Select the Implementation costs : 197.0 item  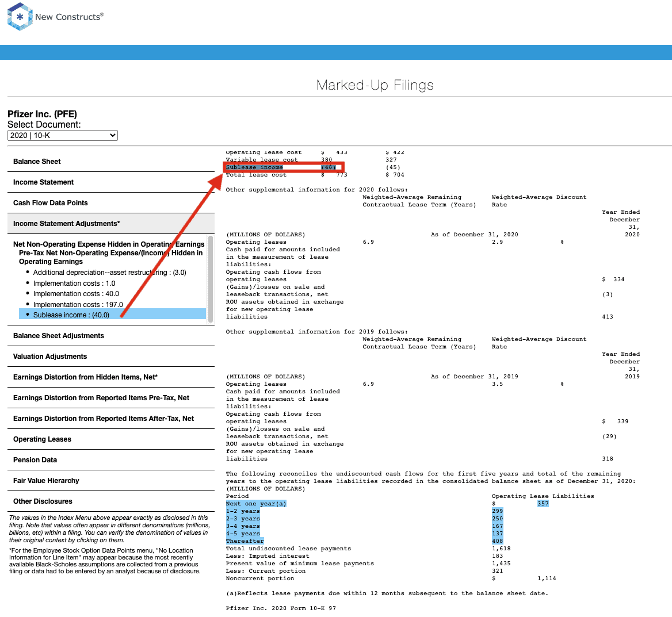[x=78, y=305]
